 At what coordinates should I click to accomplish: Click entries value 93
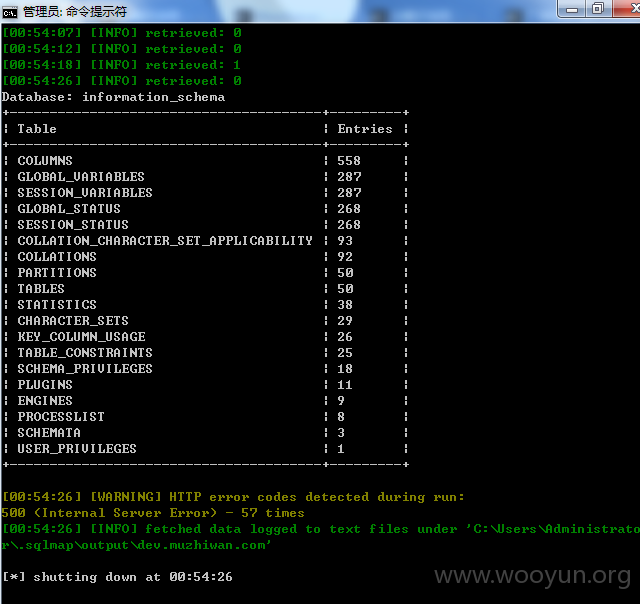tap(345, 241)
